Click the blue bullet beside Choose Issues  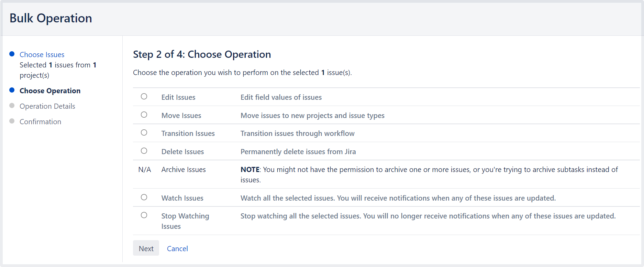[12, 54]
